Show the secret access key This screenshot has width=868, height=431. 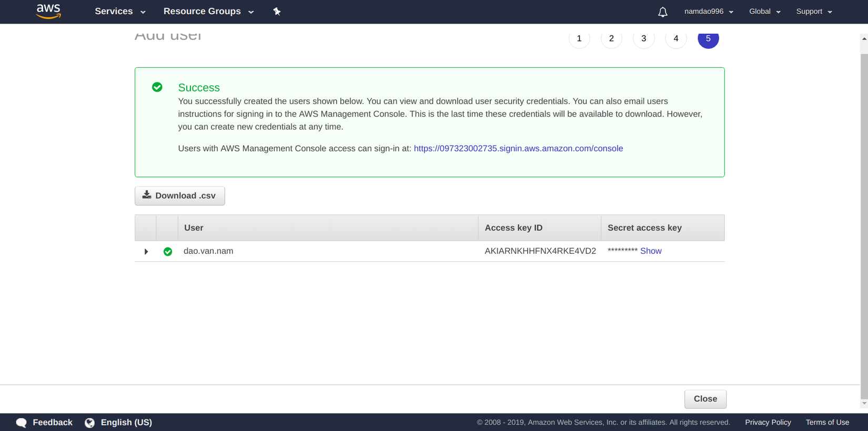651,251
